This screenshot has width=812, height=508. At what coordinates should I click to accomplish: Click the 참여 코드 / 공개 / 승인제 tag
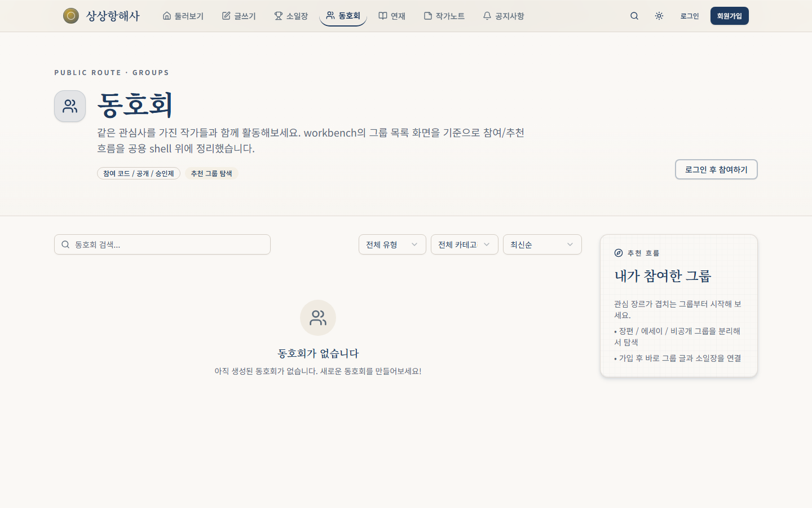coord(139,173)
